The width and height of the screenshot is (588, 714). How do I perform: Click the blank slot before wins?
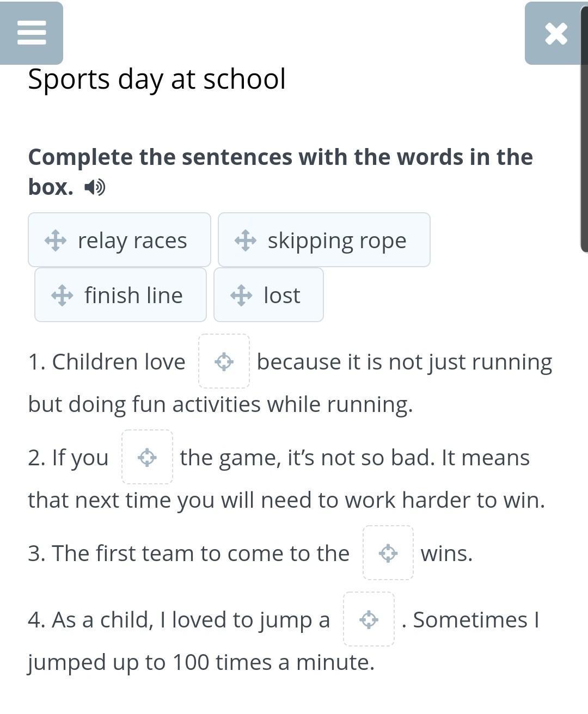point(388,553)
